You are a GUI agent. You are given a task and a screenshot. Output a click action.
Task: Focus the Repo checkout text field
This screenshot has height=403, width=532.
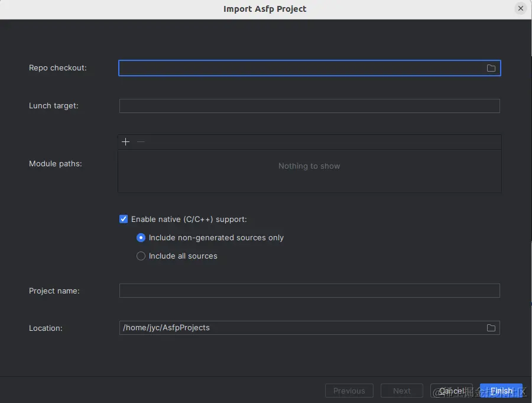pyautogui.click(x=301, y=68)
